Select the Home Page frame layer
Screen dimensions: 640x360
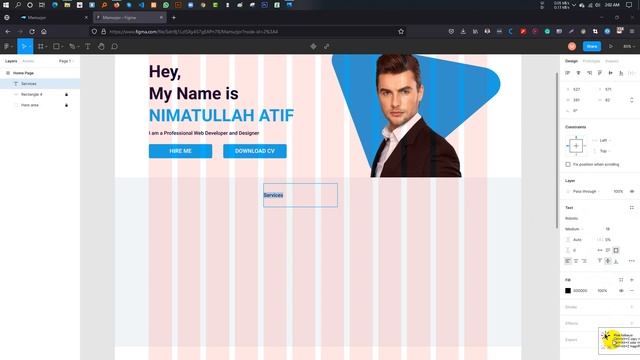40,73
